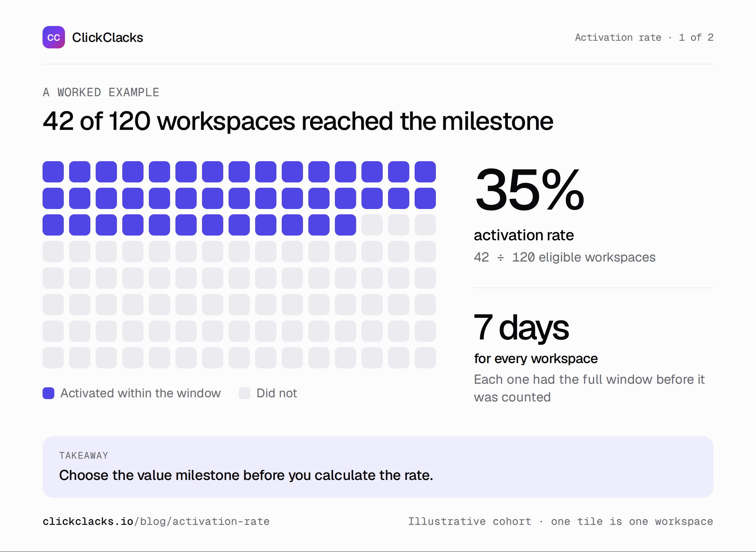Click the gray 'Did not' legend swatch

[x=244, y=393]
